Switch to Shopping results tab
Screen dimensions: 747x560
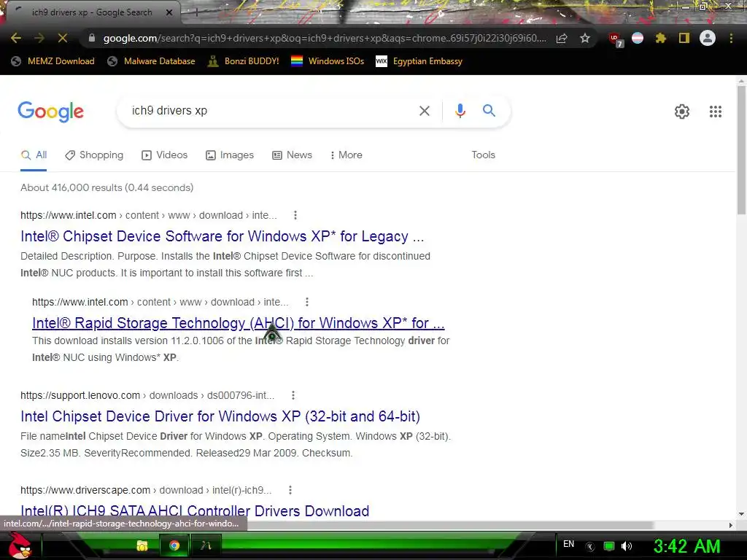[94, 155]
